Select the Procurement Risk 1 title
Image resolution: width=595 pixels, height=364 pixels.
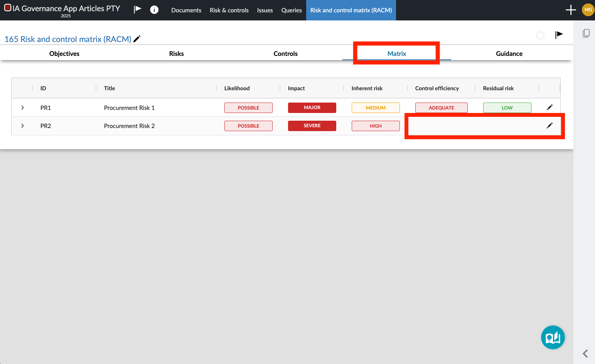(x=129, y=108)
